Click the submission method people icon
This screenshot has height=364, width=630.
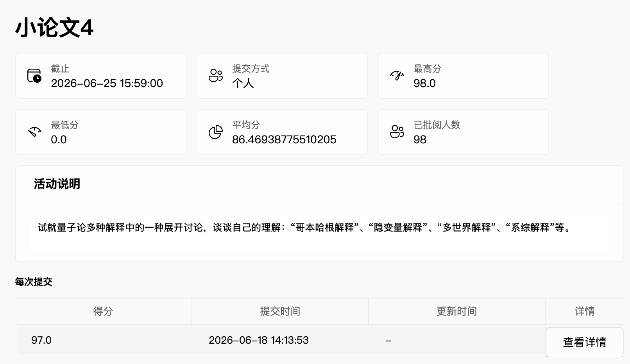pyautogui.click(x=215, y=75)
